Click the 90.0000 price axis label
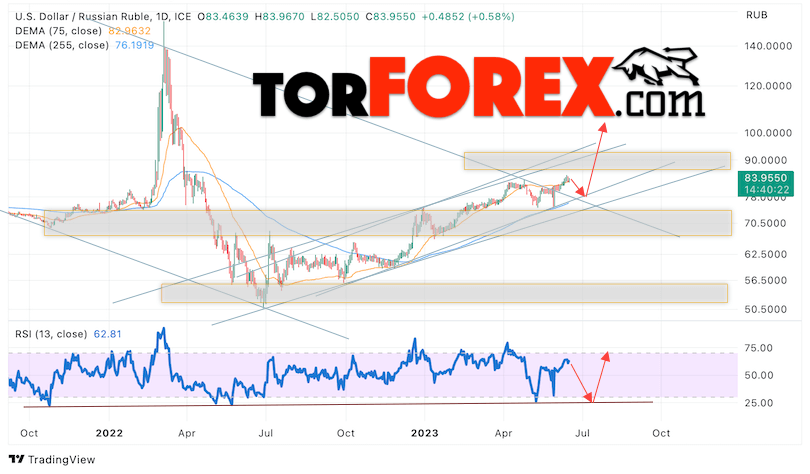 coord(766,160)
